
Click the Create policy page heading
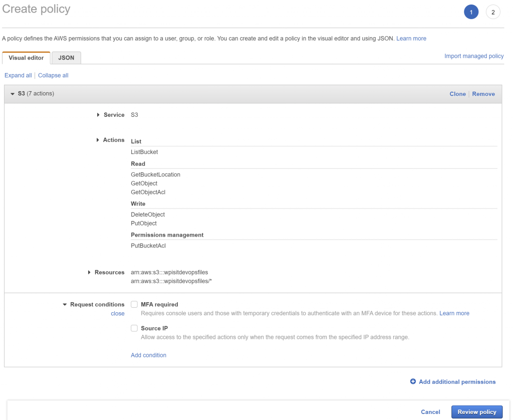[36, 9]
